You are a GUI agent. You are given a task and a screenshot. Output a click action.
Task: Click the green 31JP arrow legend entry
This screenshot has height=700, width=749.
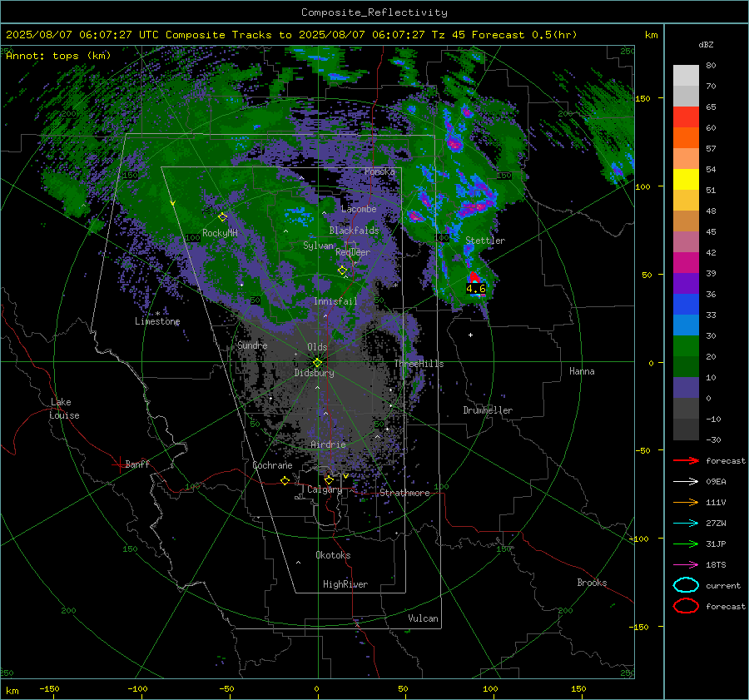[x=686, y=544]
